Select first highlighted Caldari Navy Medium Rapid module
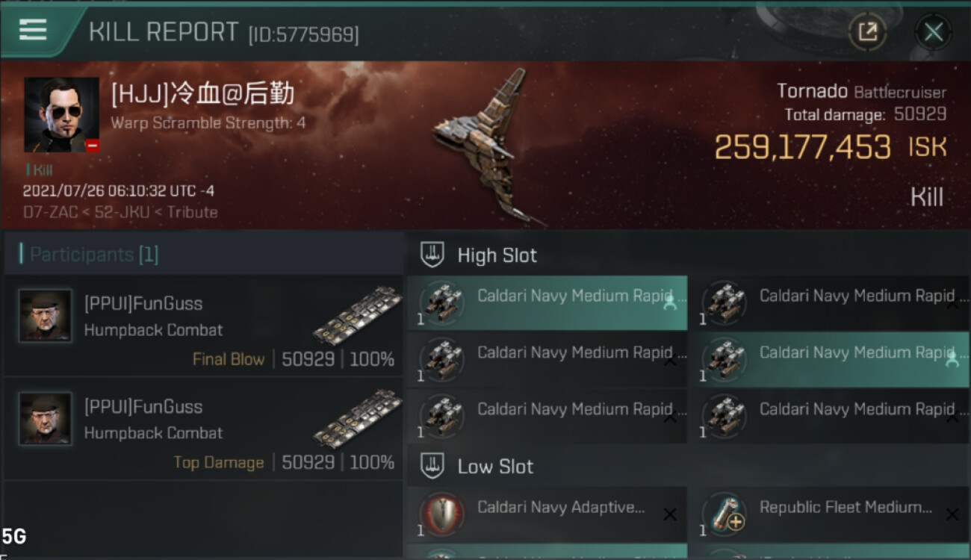Image resolution: width=971 pixels, height=560 pixels. 547,302
